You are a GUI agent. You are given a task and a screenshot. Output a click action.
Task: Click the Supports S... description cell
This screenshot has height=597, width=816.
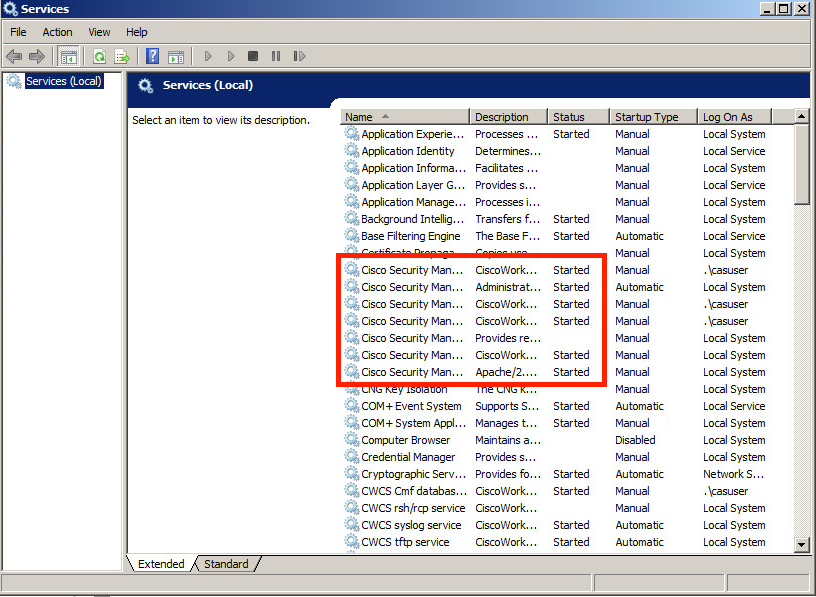pyautogui.click(x=507, y=406)
